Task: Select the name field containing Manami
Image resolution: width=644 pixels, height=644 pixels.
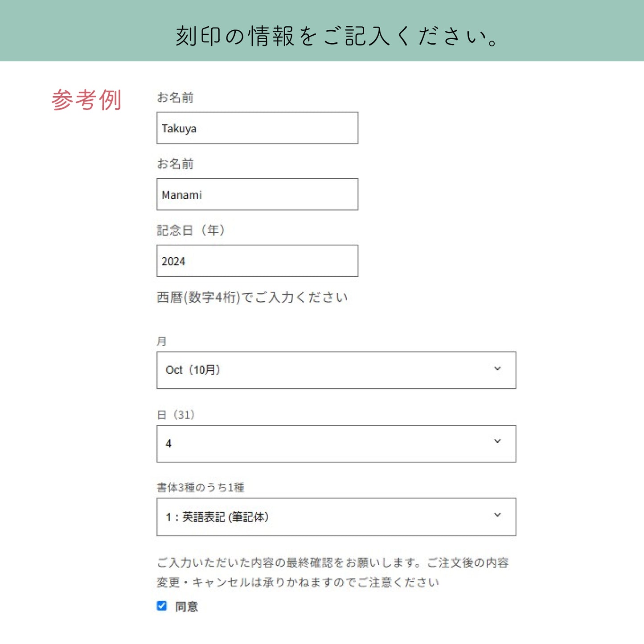Action: pos(257,194)
